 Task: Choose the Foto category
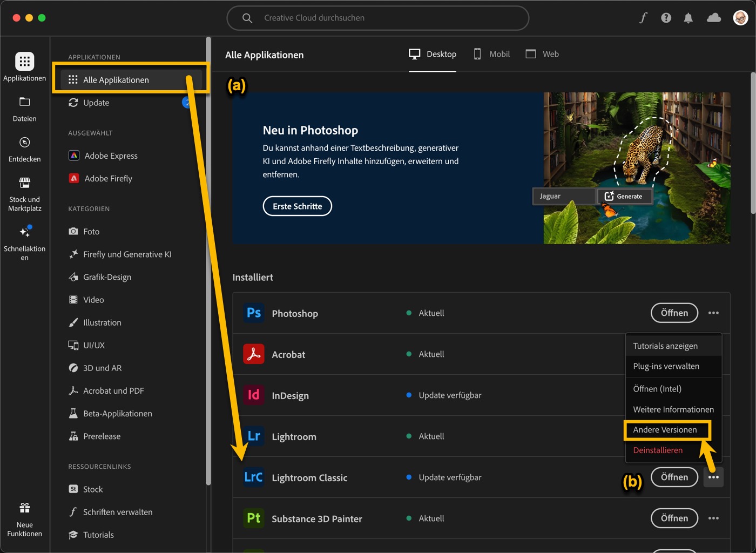click(x=84, y=231)
